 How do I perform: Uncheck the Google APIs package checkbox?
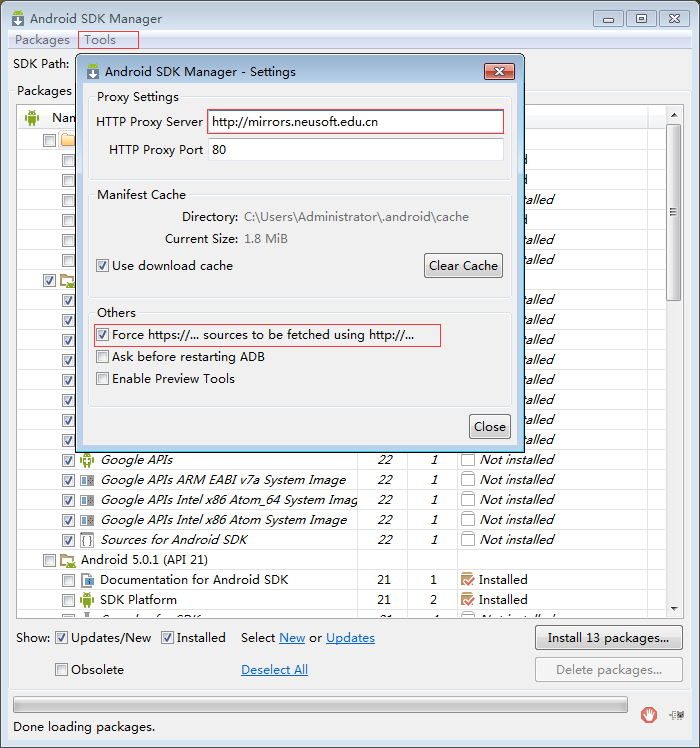click(x=68, y=460)
